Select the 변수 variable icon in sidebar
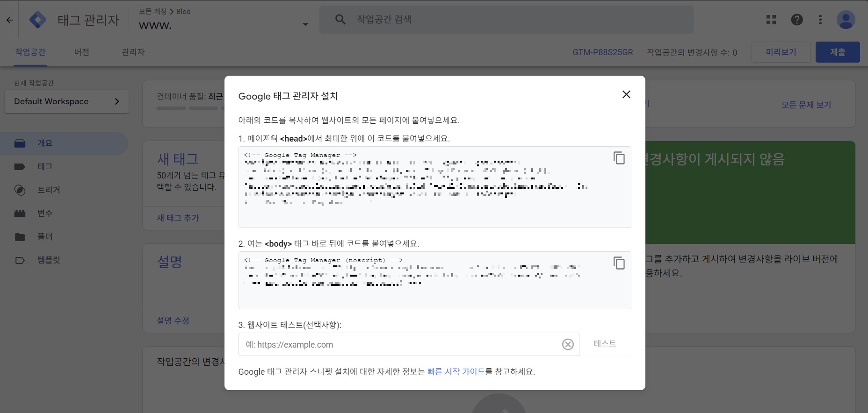868x413 pixels. point(20,214)
